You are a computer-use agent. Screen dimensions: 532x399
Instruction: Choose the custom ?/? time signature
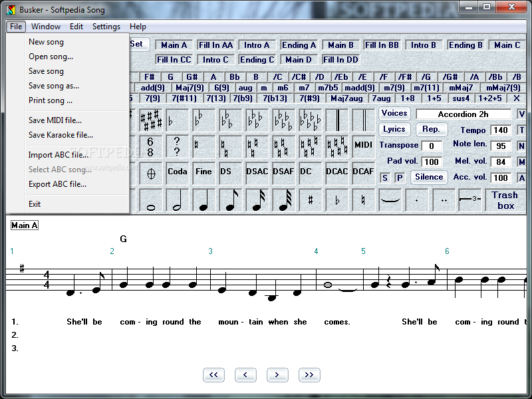[177, 146]
